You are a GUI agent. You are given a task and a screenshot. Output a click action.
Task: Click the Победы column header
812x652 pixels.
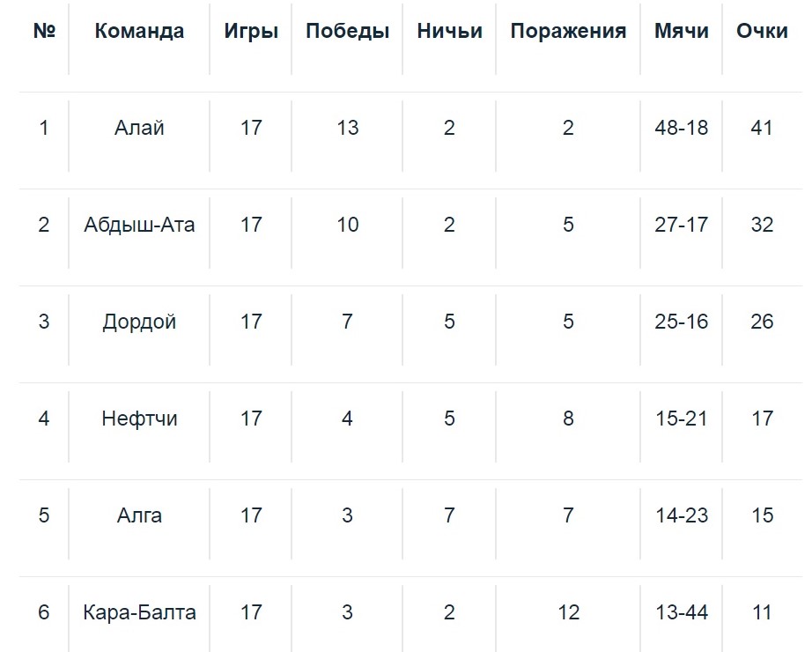click(347, 31)
